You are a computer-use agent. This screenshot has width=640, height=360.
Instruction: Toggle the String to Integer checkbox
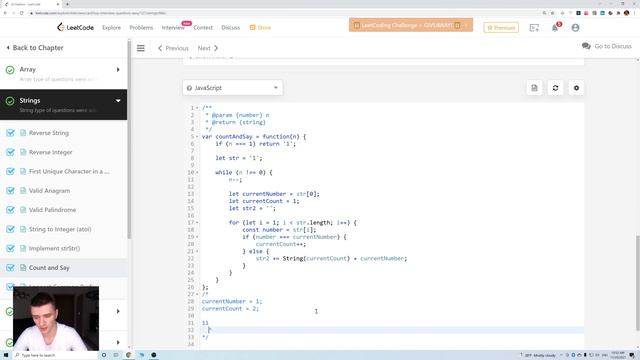pyautogui.click(x=10, y=229)
